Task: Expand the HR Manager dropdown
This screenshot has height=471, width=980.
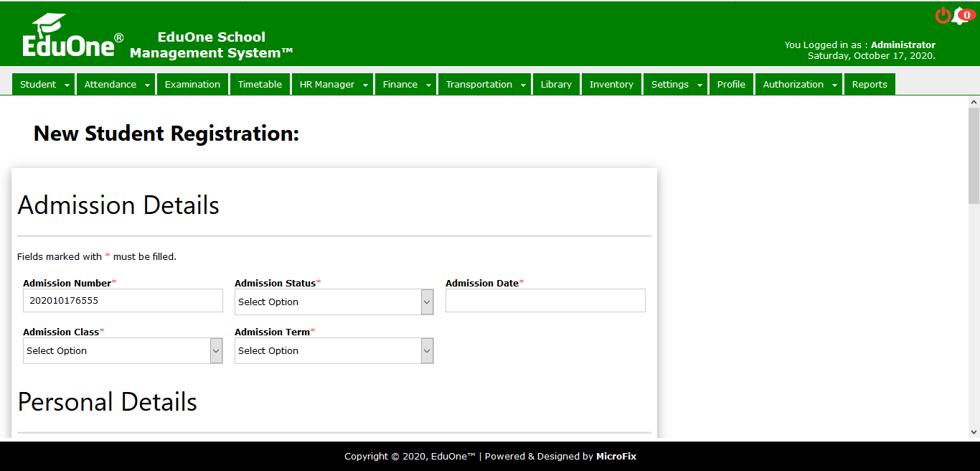Action: pos(364,85)
